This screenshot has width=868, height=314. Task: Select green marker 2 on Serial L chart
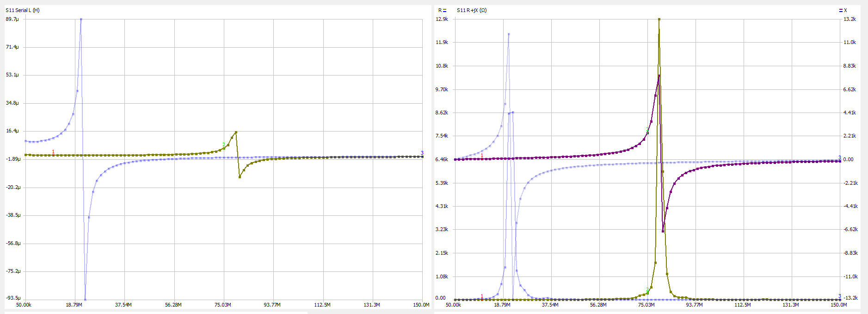(x=224, y=145)
